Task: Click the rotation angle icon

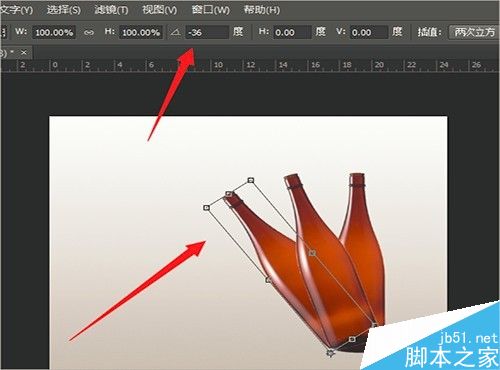Action: click(x=176, y=32)
